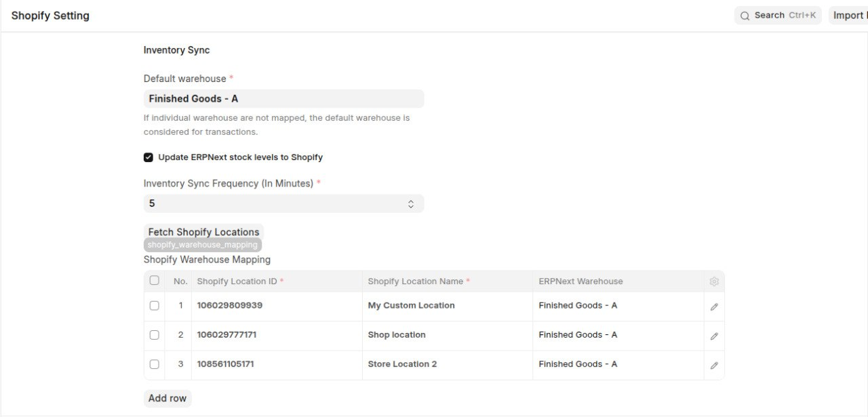The height and width of the screenshot is (417, 868).
Task: Click warehouse cell in row 2
Action: (x=618, y=335)
